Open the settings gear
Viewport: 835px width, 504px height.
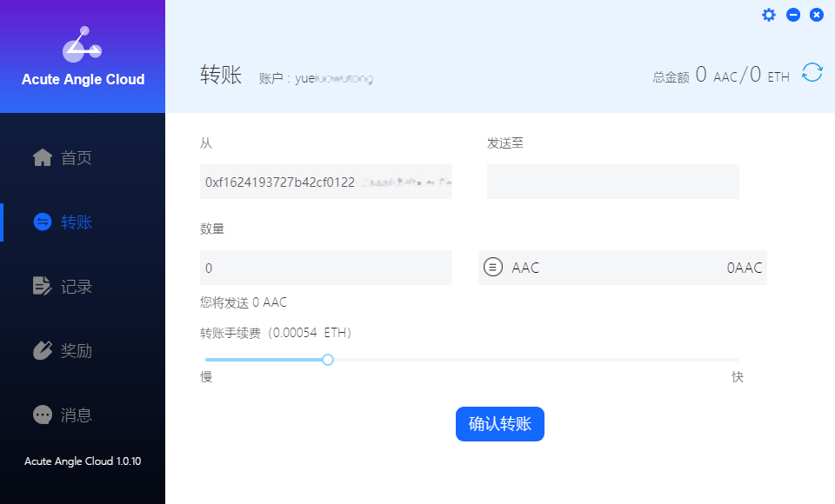(x=768, y=15)
